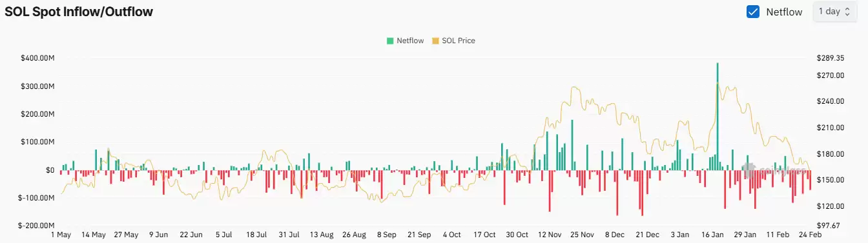Click the watermark logo on the chart
The width and height of the screenshot is (868, 243).
click(x=775, y=170)
